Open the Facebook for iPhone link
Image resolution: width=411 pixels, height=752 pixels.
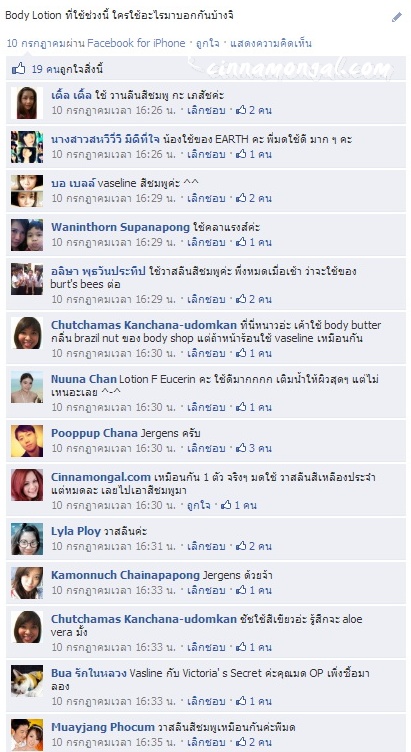[136, 43]
